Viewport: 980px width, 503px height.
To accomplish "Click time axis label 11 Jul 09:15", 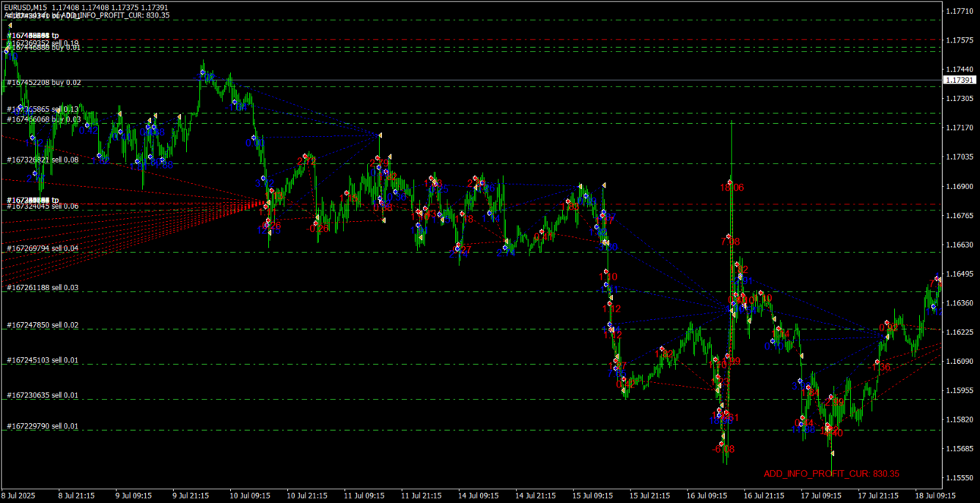I will pos(364,495).
